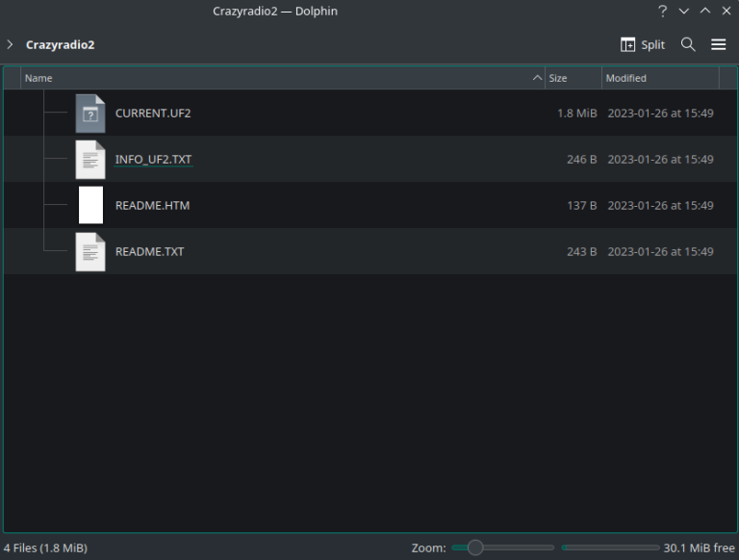
Task: Click the INFO_UF2.TXT text file icon
Action: coord(90,160)
